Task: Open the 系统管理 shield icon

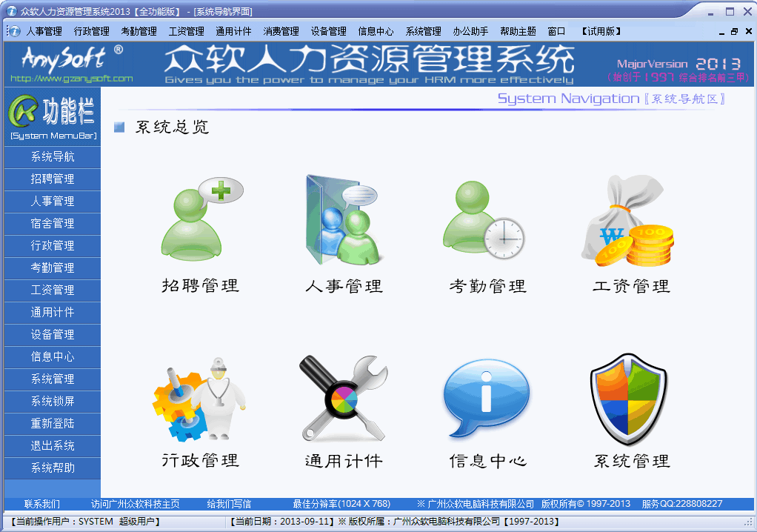Action: click(629, 399)
